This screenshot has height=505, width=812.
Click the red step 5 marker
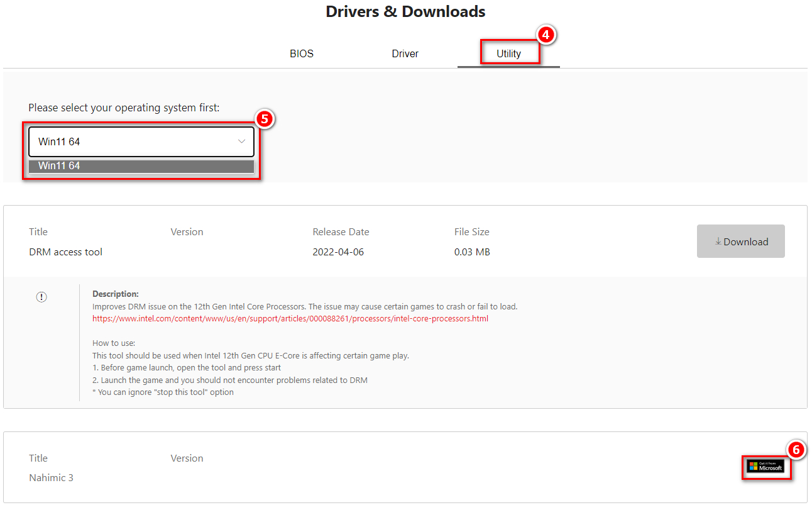265,119
